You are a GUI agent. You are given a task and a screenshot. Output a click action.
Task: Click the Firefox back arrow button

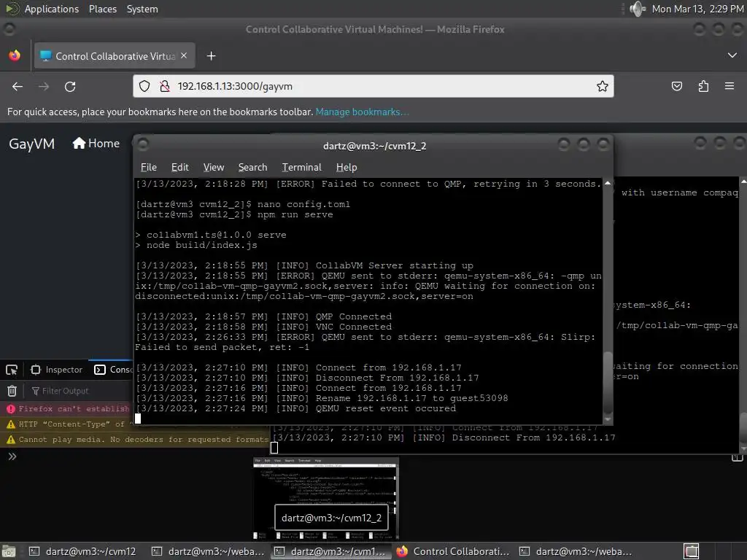click(18, 87)
